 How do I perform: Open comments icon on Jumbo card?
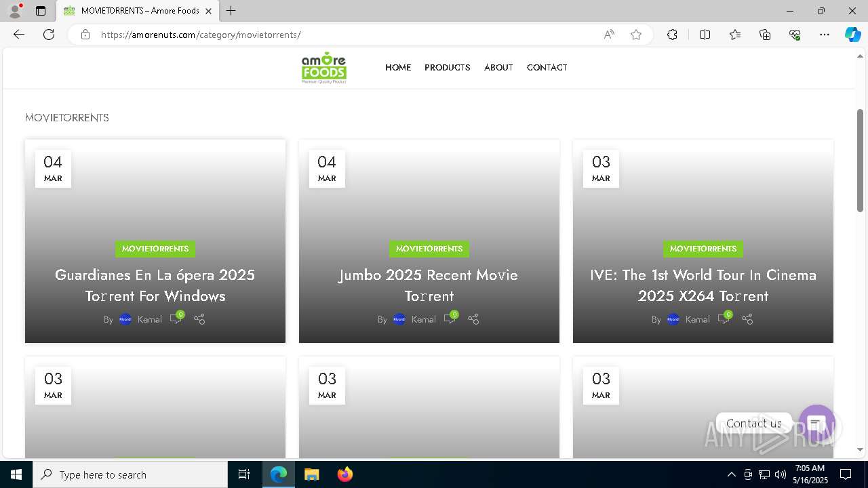[x=450, y=318]
